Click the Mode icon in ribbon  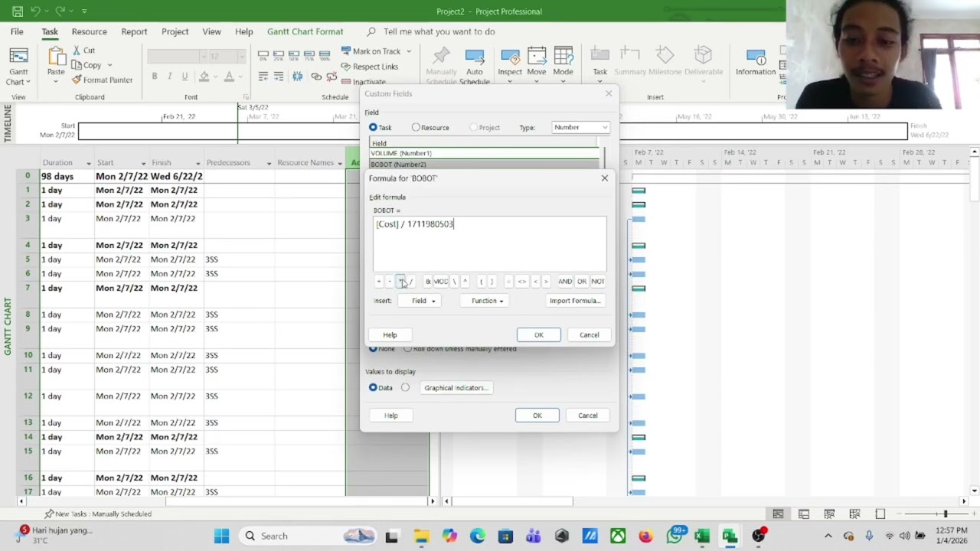(563, 57)
